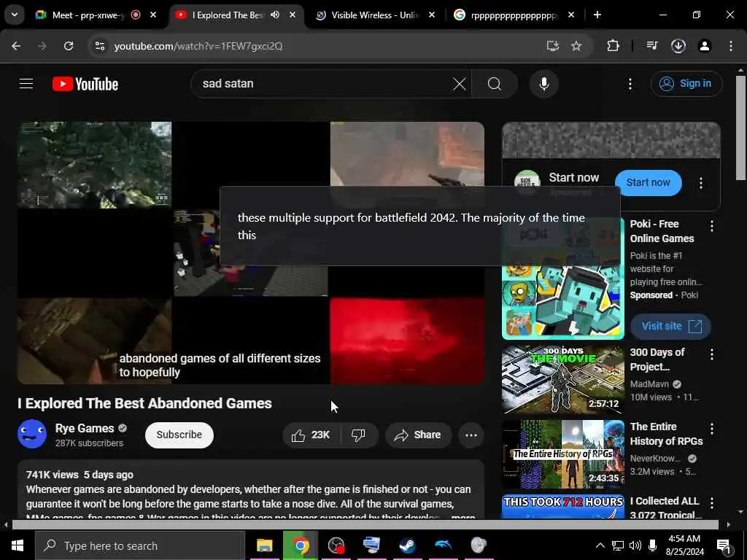Open Windows notification center
Screen dimensions: 747x560
pos(724,545)
